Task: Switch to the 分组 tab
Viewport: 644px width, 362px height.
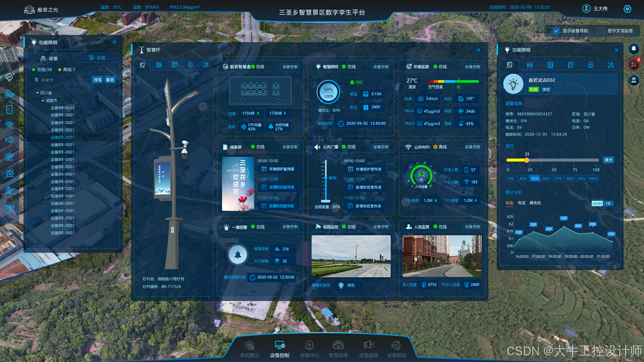Action: 97,58
